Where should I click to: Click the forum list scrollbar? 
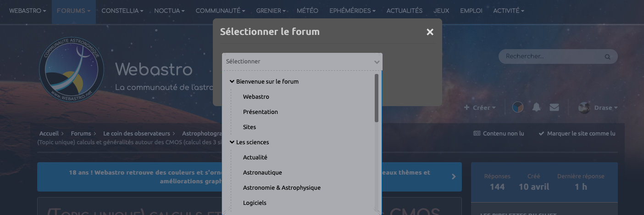[377, 97]
